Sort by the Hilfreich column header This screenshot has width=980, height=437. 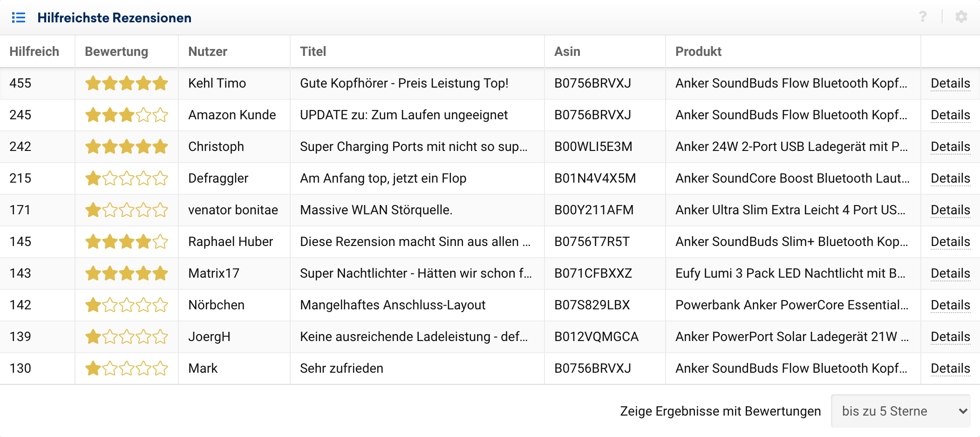tap(34, 51)
